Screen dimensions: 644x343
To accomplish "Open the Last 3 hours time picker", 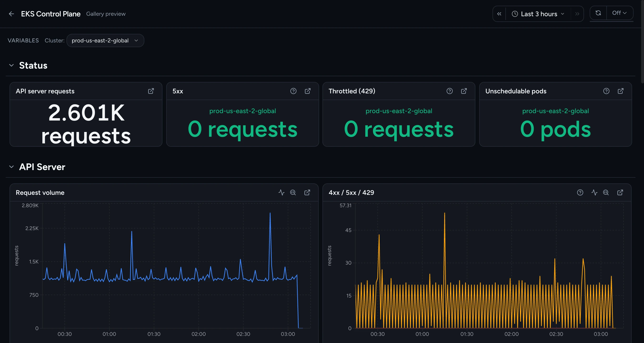I will [538, 14].
